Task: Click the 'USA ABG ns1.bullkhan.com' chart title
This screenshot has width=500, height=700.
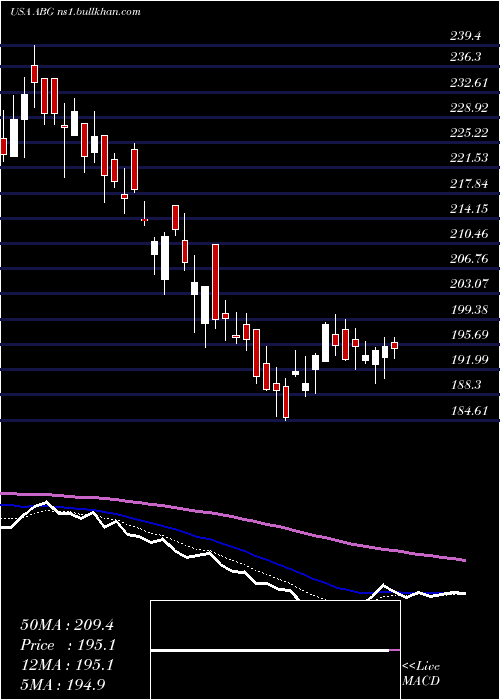Action: (x=75, y=11)
